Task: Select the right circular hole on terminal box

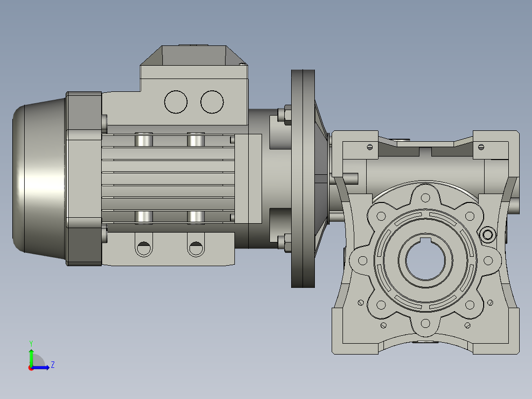Action: (x=212, y=102)
